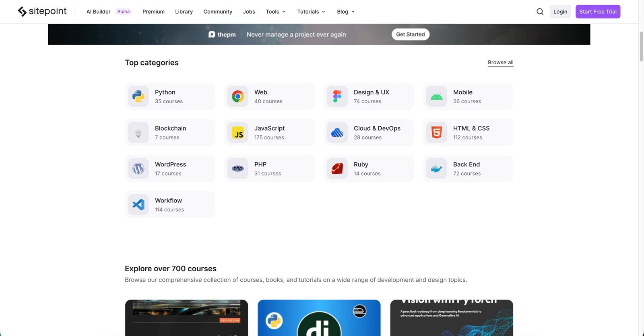Image resolution: width=644 pixels, height=336 pixels.
Task: Open the Ruby gem icon
Action: pyautogui.click(x=337, y=169)
